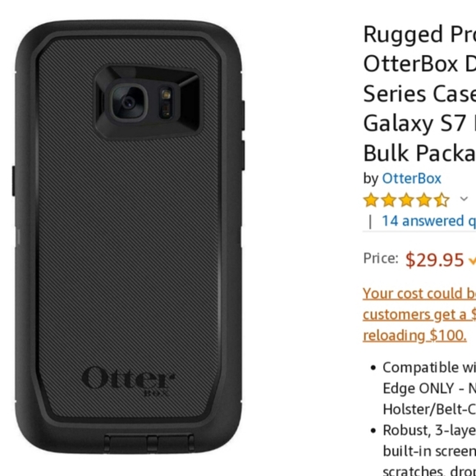This screenshot has width=476, height=476.
Task: Click the 'customers get a' link line
Action: point(419,314)
